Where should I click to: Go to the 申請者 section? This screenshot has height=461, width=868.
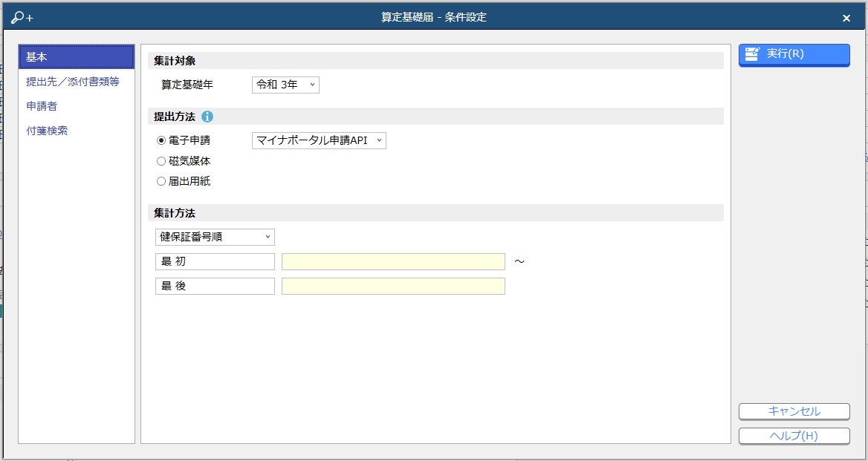tap(42, 106)
